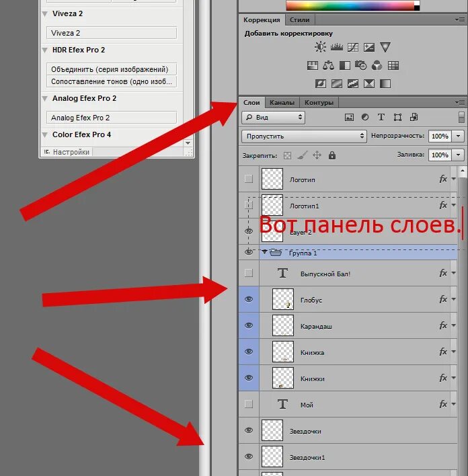Open the Пропустить blend mode dropdown
468x476 pixels.
tap(305, 136)
